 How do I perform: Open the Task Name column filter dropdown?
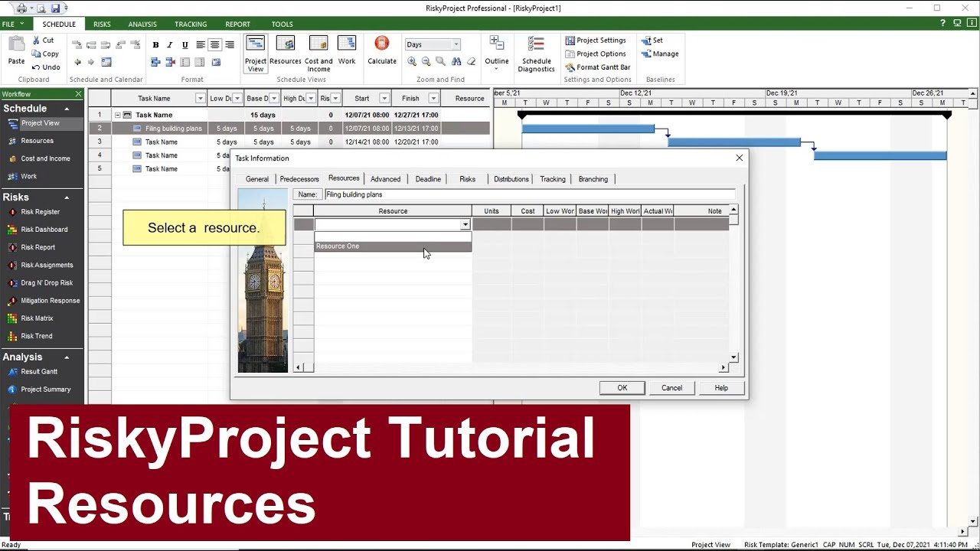[x=201, y=98]
